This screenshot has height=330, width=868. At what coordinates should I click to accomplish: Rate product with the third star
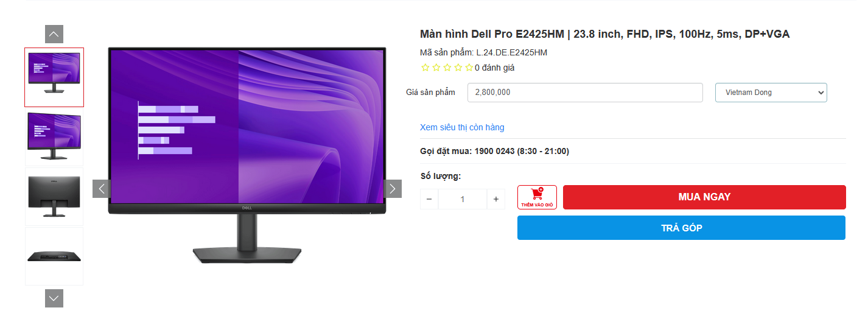[x=447, y=68]
